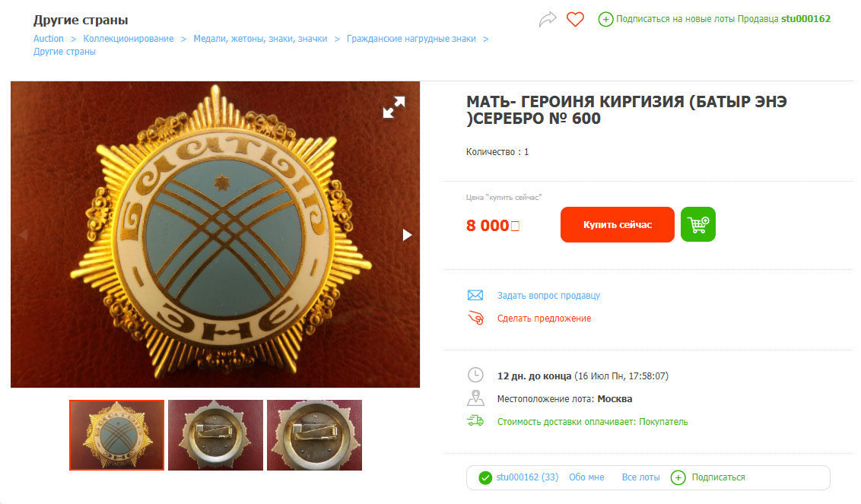Viewport: 861px width, 504px height.
Task: Click the Купить сейчас button
Action: tap(617, 224)
